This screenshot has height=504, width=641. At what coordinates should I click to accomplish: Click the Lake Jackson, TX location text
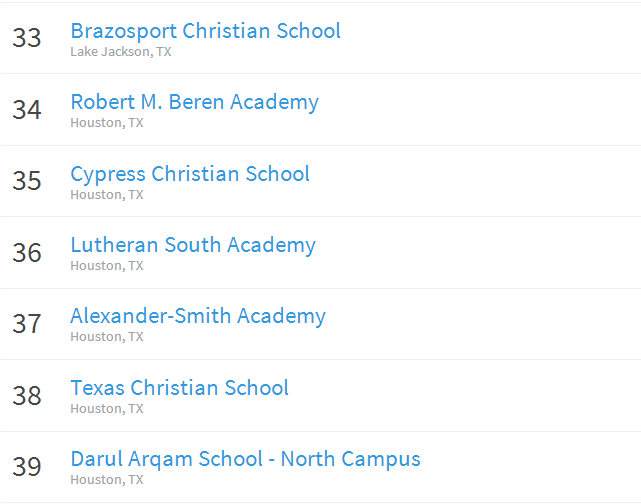(x=120, y=52)
